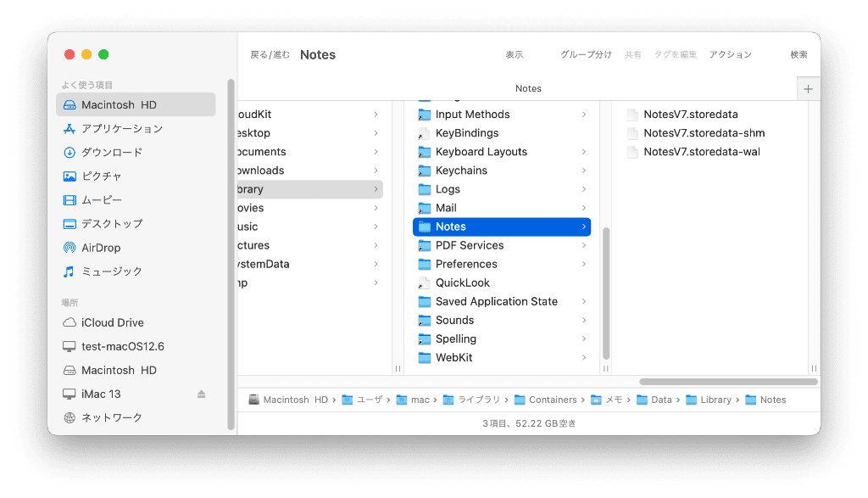Image resolution: width=868 pixels, height=498 pixels.
Task: Click the KeyBindings alias file icon
Action: (x=424, y=133)
